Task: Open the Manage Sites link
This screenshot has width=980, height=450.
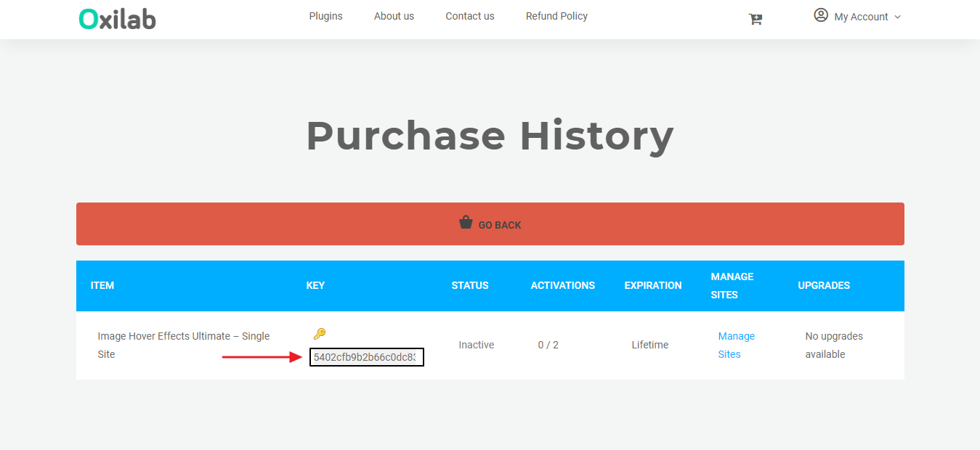Action: pyautogui.click(x=737, y=345)
